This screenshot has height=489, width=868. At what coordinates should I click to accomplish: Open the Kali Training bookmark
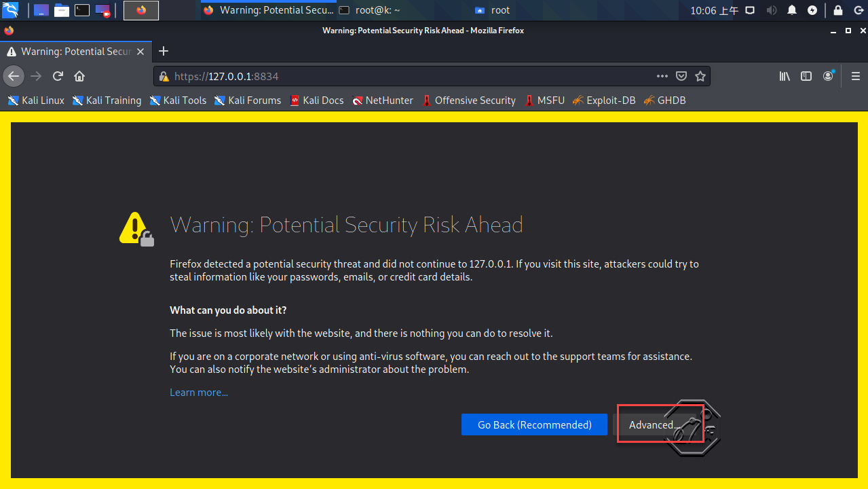[x=107, y=101]
